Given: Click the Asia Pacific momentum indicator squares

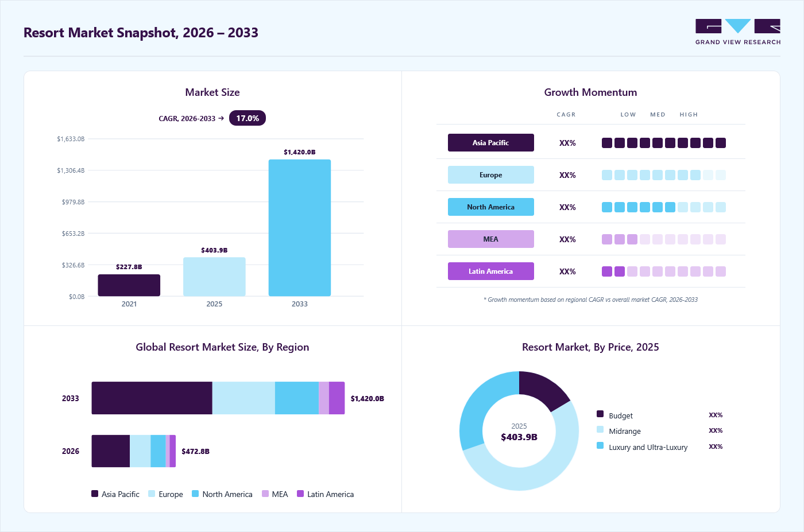Looking at the screenshot, I should (x=664, y=143).
